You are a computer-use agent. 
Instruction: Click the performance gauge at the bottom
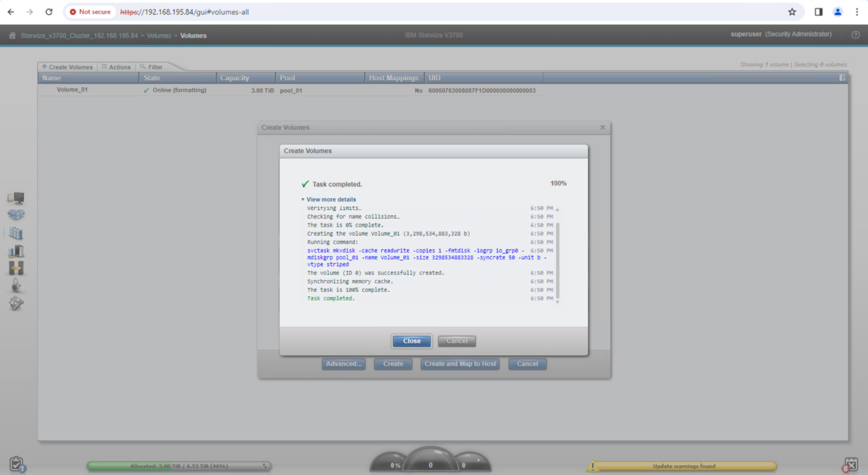click(x=431, y=460)
